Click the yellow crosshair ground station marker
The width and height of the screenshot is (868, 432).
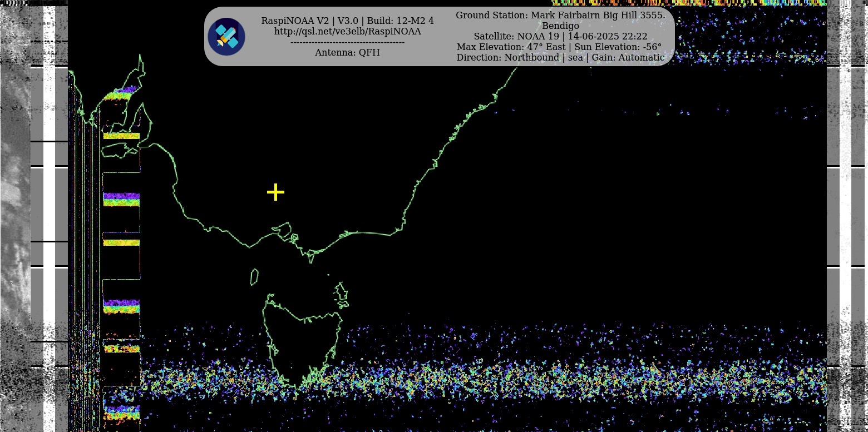(275, 192)
